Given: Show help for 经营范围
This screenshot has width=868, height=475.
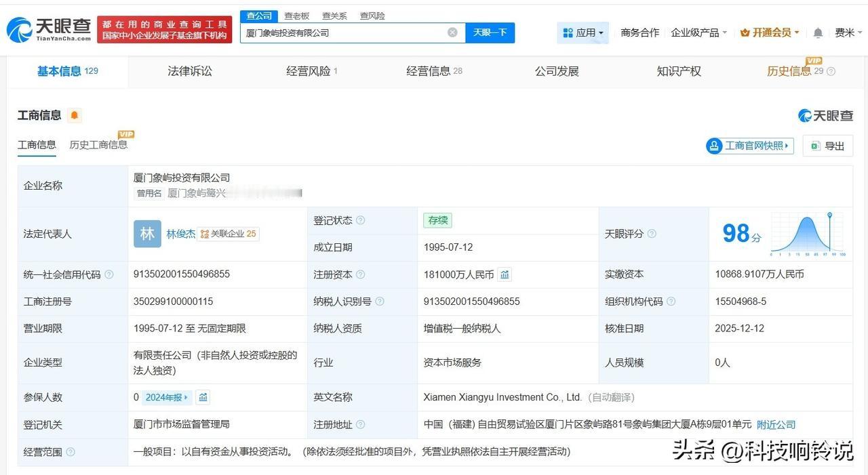Looking at the screenshot, I should click(71, 452).
